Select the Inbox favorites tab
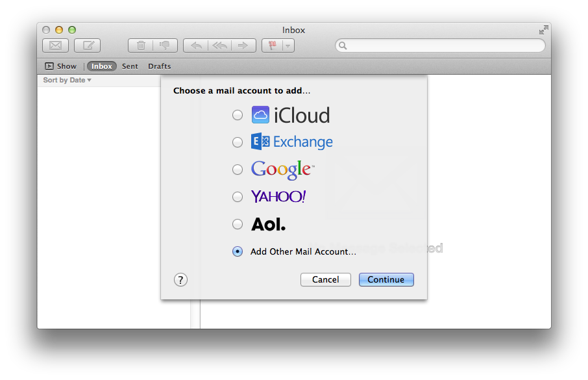 (x=102, y=66)
